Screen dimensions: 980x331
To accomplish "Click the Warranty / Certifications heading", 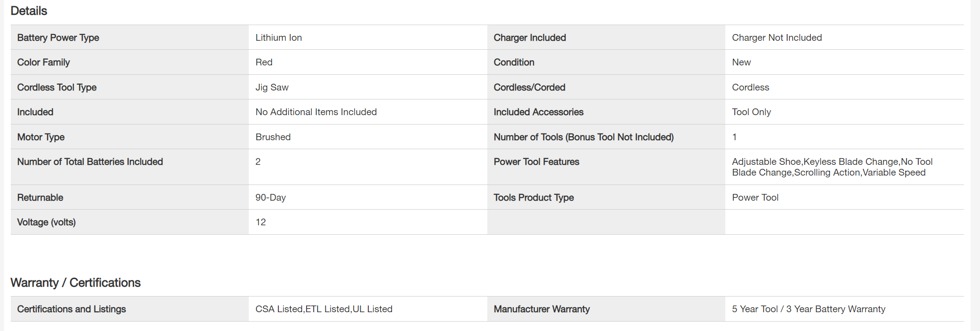I will tap(75, 283).
